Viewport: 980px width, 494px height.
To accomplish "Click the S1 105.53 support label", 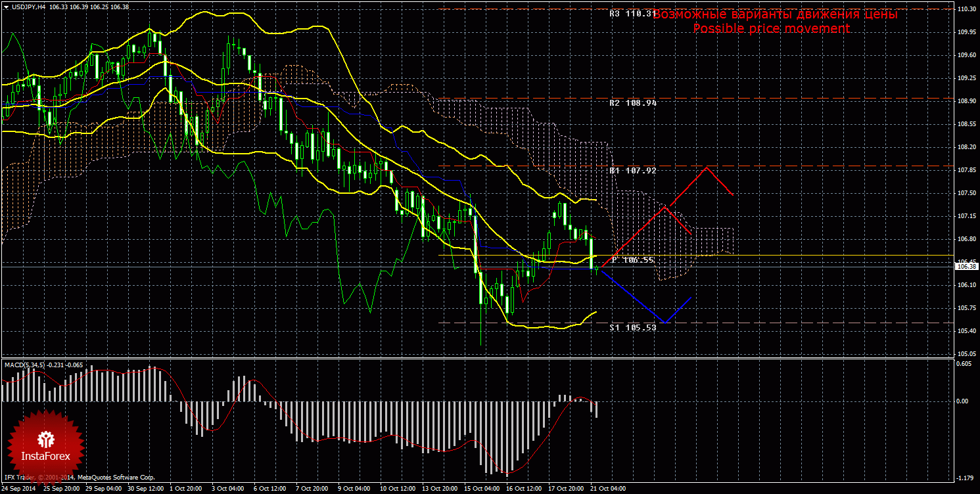I will tap(632, 327).
